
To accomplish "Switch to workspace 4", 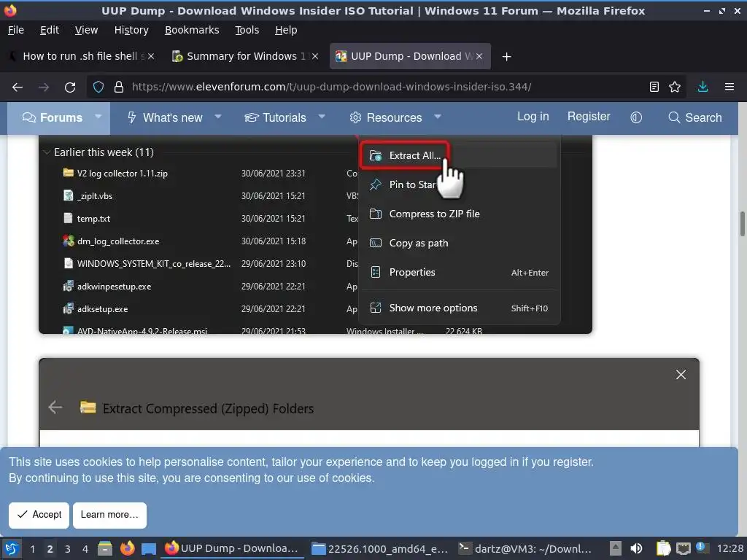I will pyautogui.click(x=85, y=549).
